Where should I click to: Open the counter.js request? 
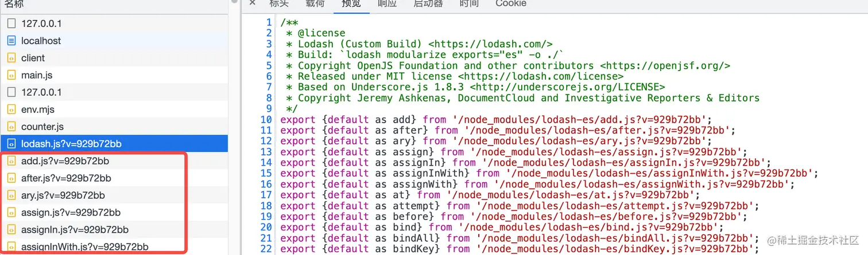pos(114,126)
